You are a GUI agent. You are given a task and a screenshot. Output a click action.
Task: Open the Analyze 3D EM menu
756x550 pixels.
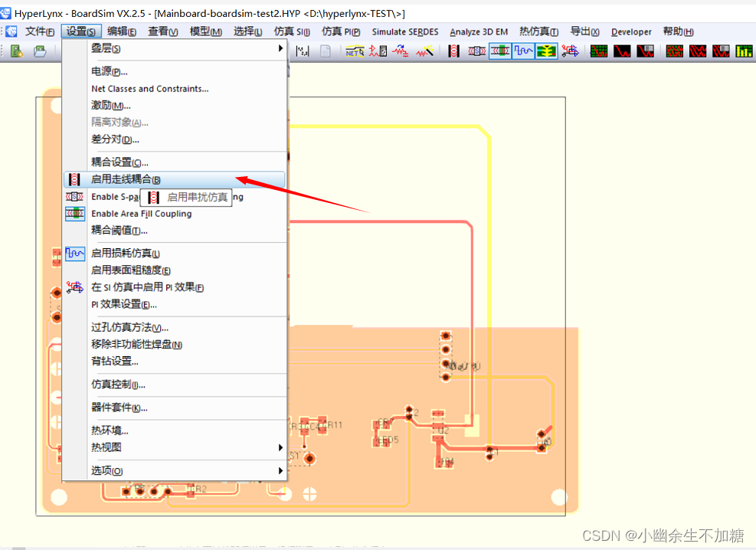(x=479, y=32)
